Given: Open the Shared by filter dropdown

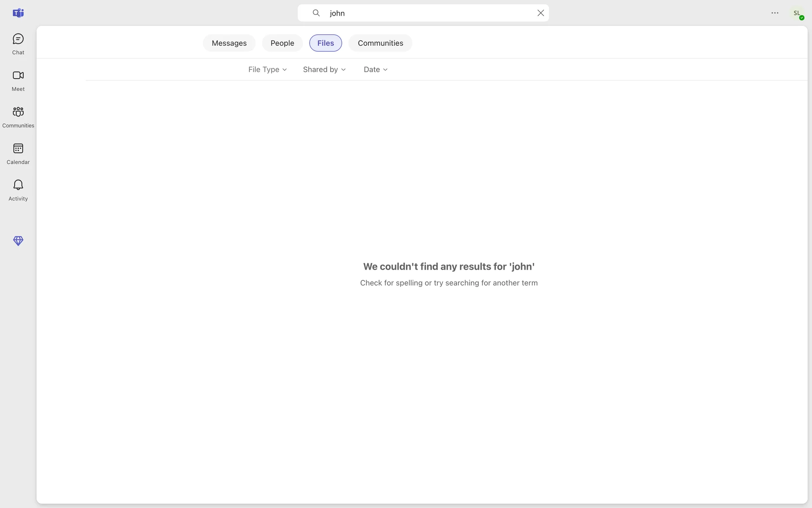Looking at the screenshot, I should pyautogui.click(x=324, y=69).
